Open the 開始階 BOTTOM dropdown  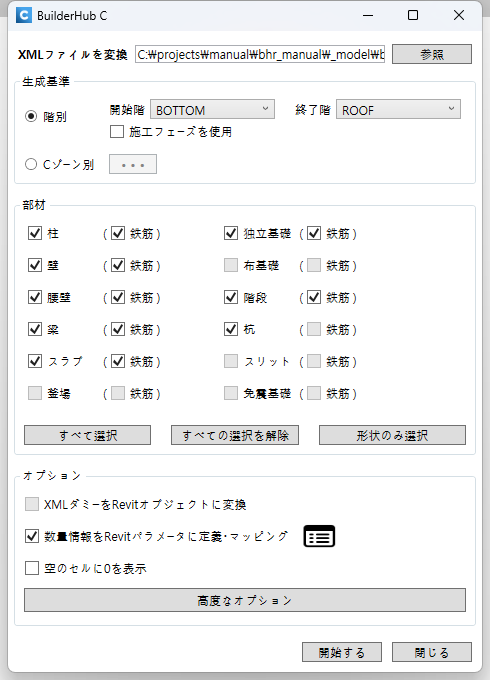[212, 109]
